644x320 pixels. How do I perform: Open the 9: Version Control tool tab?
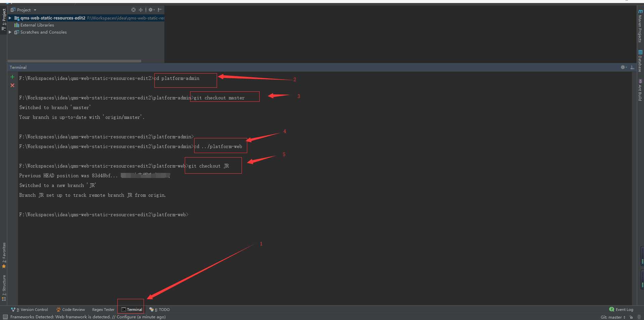(30, 310)
